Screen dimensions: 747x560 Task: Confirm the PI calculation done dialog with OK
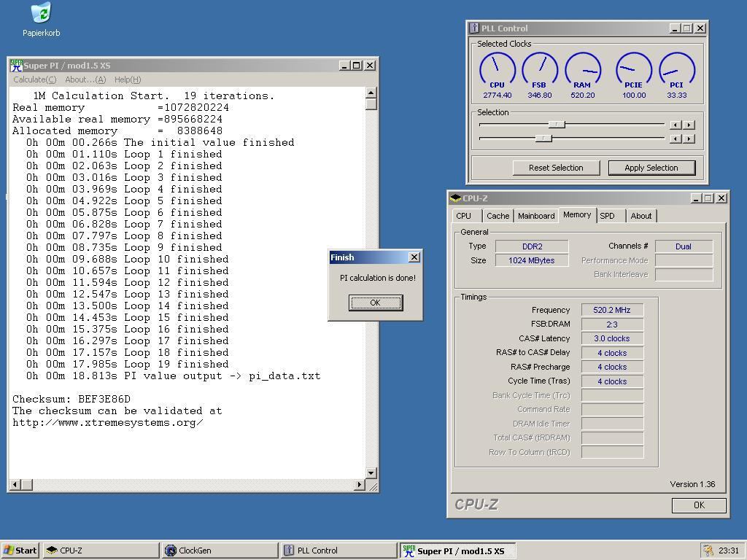click(x=376, y=303)
